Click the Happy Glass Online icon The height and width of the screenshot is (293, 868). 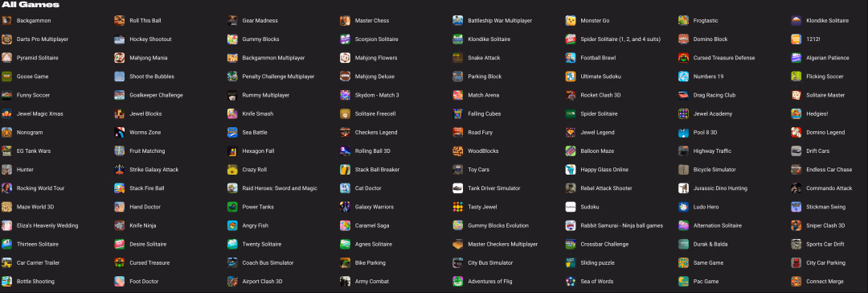tap(571, 170)
